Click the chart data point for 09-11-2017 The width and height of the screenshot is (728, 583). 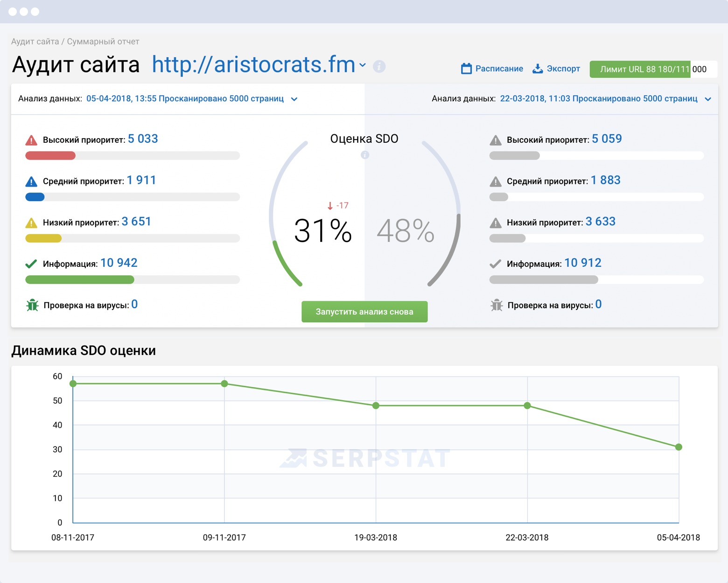[x=224, y=384]
